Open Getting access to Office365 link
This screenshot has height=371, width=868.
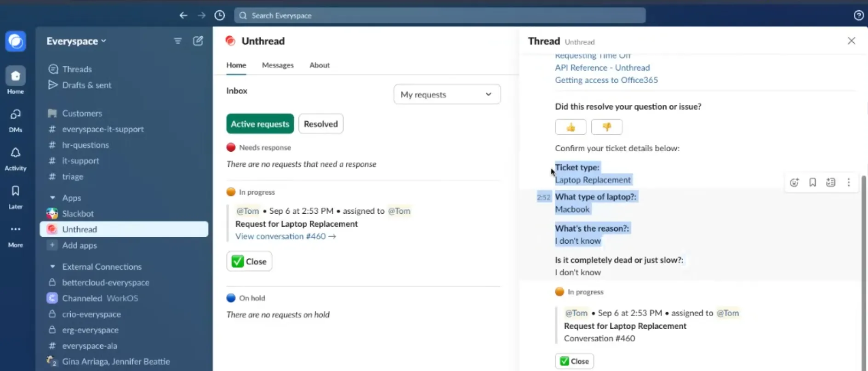click(x=606, y=80)
